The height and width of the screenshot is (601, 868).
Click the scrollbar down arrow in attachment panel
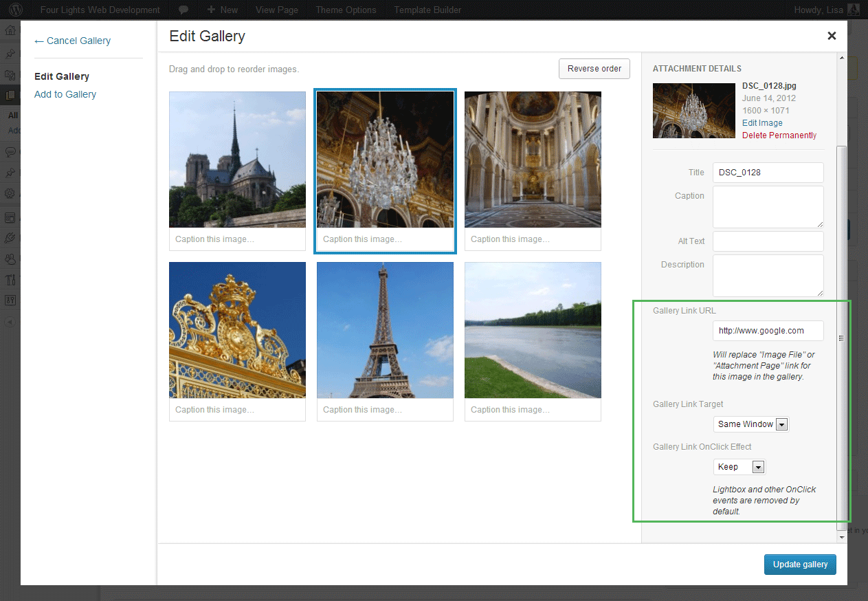[841, 536]
